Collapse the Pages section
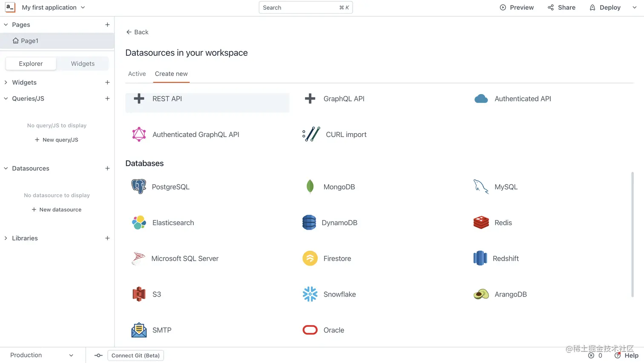 pyautogui.click(x=6, y=25)
